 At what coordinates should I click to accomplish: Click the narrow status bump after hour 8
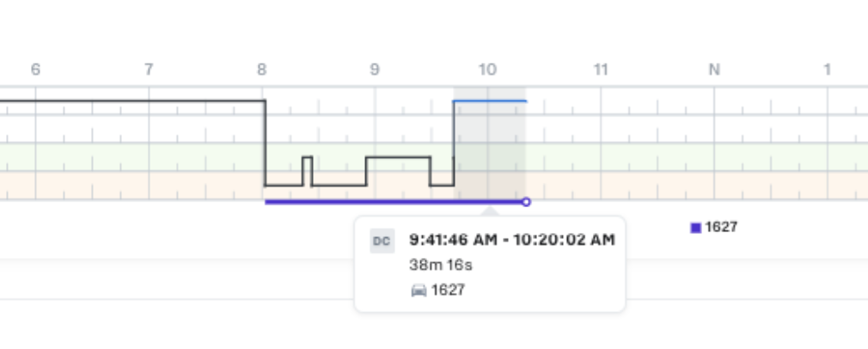[x=307, y=170]
